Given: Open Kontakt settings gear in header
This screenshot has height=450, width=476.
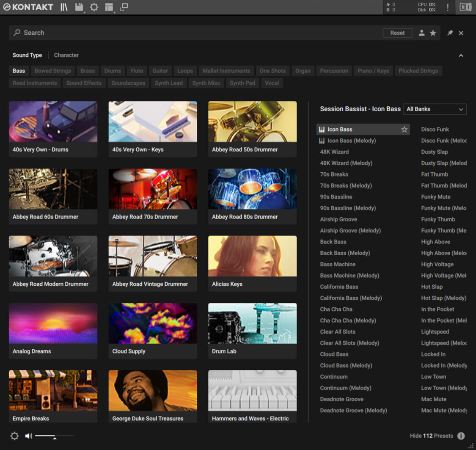Looking at the screenshot, I should click(x=94, y=7).
